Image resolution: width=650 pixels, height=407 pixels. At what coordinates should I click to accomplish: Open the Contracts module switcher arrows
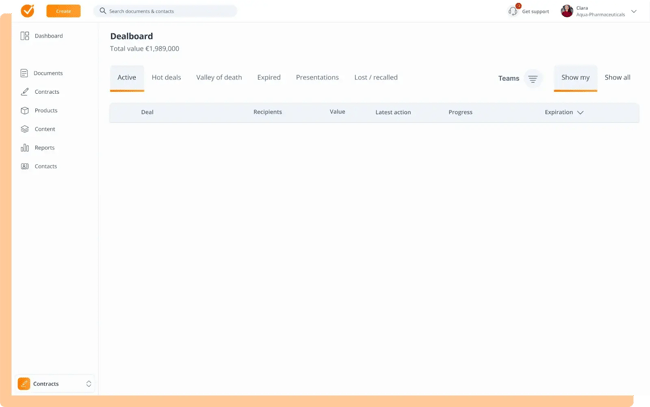click(x=89, y=384)
